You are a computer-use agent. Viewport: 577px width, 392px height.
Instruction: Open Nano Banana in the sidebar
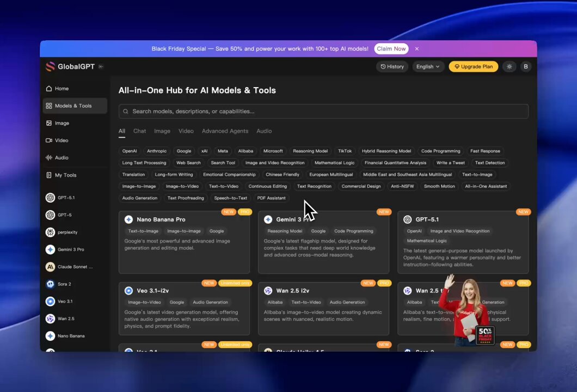pyautogui.click(x=65, y=336)
